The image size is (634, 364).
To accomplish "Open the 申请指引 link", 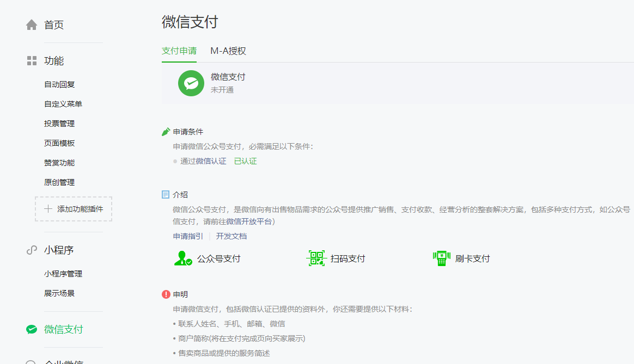I will (x=188, y=236).
